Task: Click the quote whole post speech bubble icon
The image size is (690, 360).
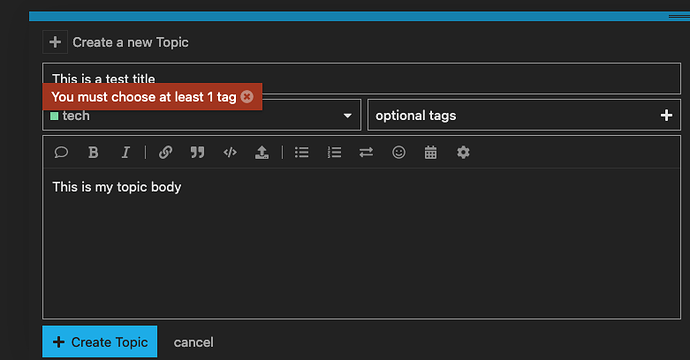Action: tap(61, 152)
